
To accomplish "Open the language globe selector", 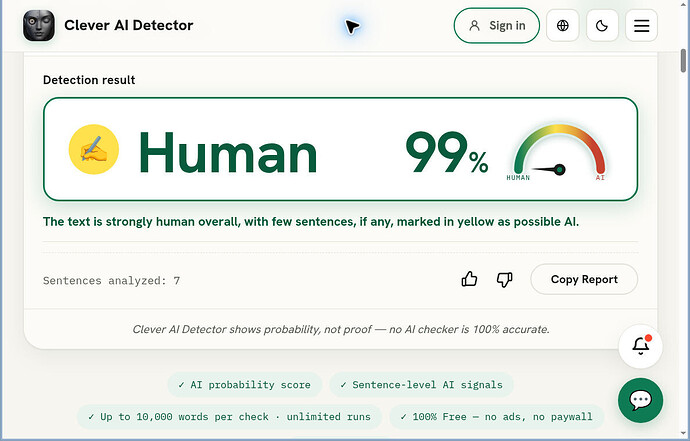I will [x=562, y=26].
